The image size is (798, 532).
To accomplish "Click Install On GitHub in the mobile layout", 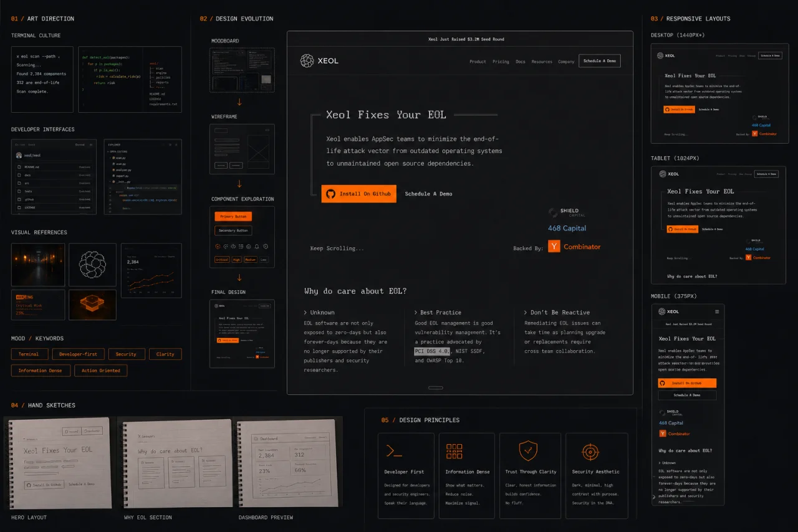I will pyautogui.click(x=687, y=383).
